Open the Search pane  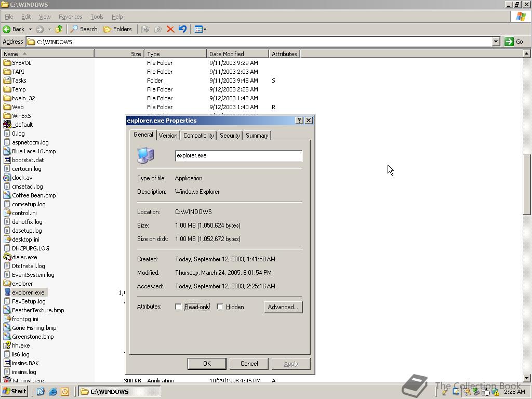point(84,29)
